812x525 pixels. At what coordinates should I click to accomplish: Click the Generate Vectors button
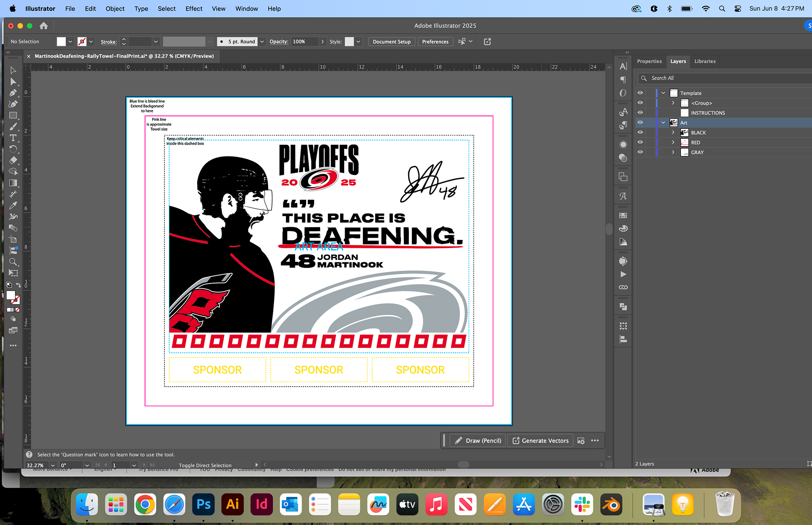click(x=540, y=440)
